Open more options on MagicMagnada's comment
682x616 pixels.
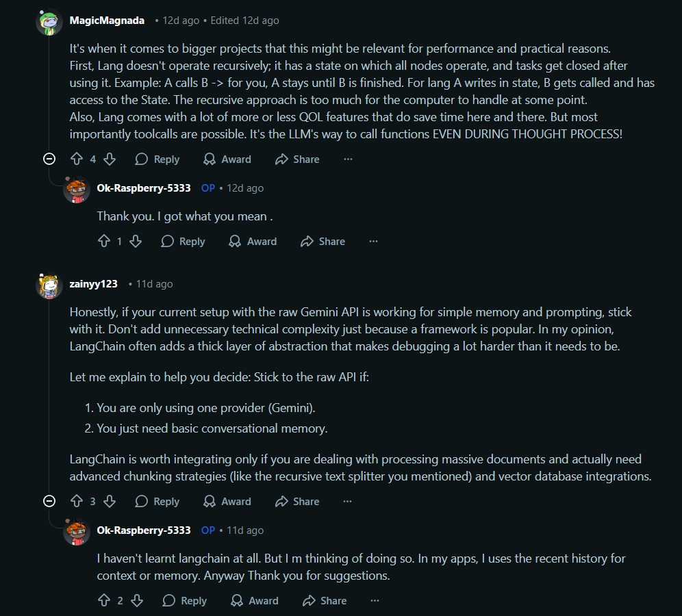348,159
